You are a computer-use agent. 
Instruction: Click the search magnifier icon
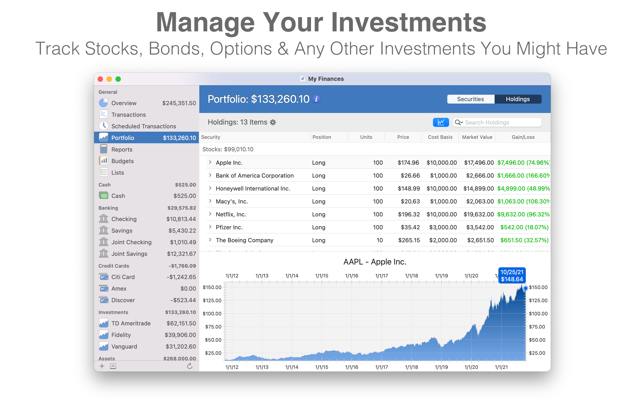point(458,122)
